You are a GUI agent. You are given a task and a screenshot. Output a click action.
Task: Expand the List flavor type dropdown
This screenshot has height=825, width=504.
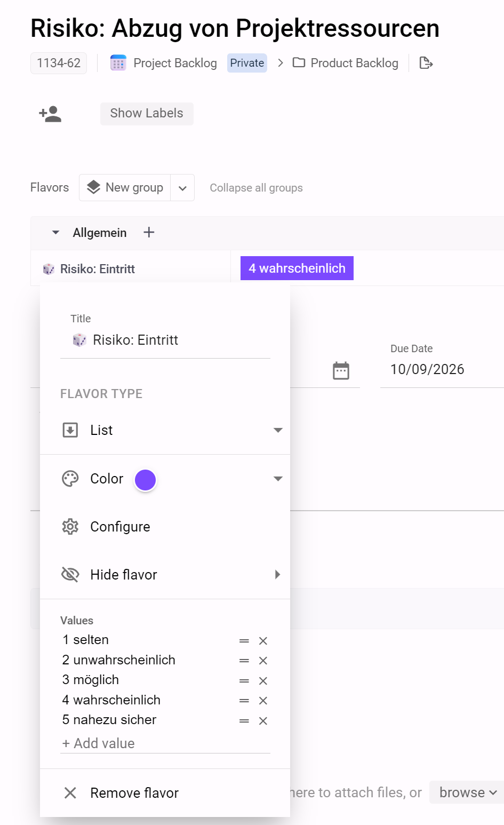coord(278,430)
